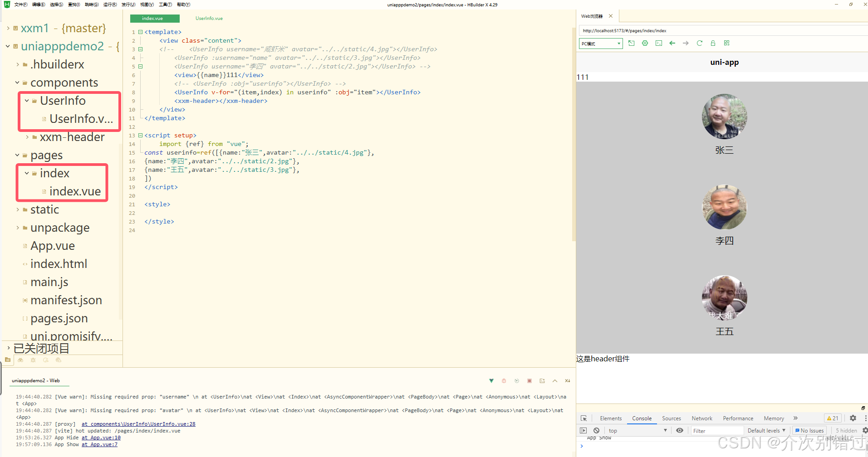Fold the comment block on line 3
The width and height of the screenshot is (868, 457).
[x=141, y=49]
